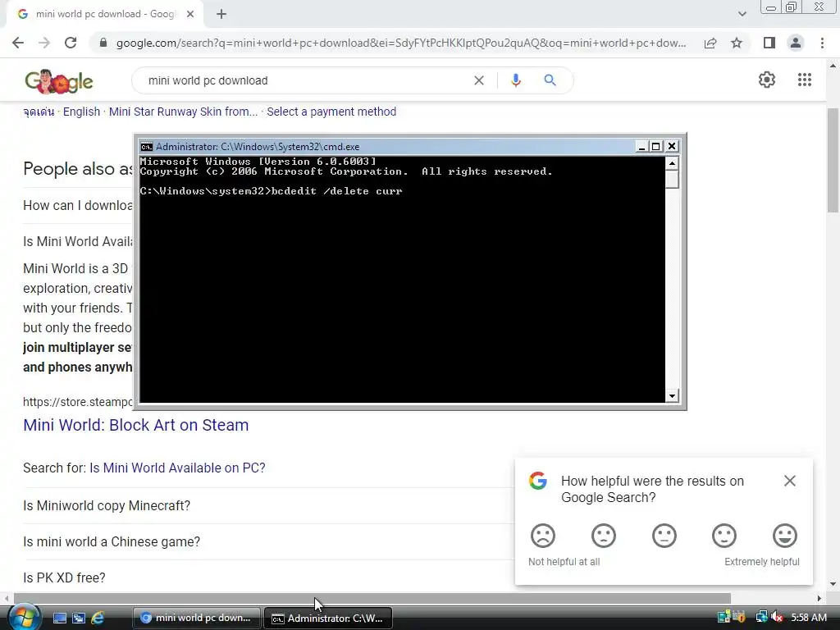Open the English link
Screen dimensions: 840x630
81,112
